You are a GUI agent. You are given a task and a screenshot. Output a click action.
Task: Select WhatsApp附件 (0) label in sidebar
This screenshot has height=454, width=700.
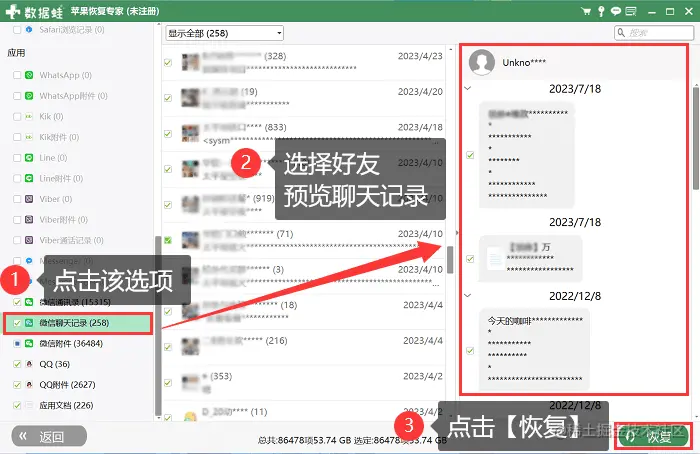(x=73, y=96)
